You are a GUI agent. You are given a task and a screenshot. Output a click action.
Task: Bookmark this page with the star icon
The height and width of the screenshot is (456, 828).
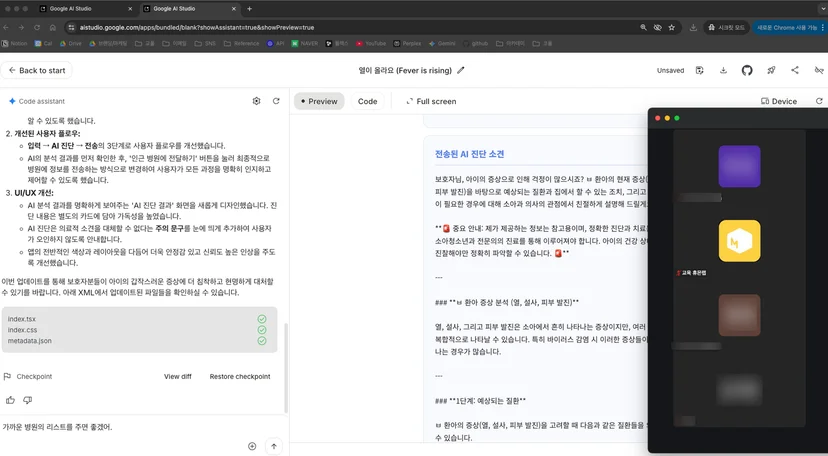tap(672, 27)
